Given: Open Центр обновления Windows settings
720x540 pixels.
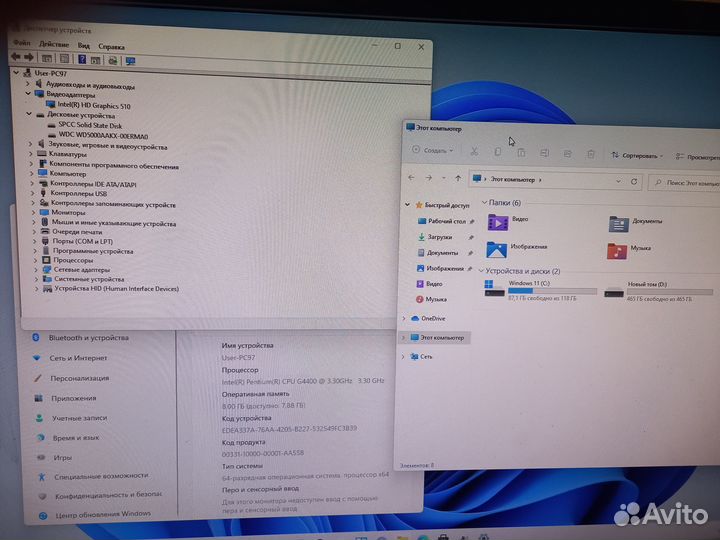Looking at the screenshot, I should click(95, 514).
